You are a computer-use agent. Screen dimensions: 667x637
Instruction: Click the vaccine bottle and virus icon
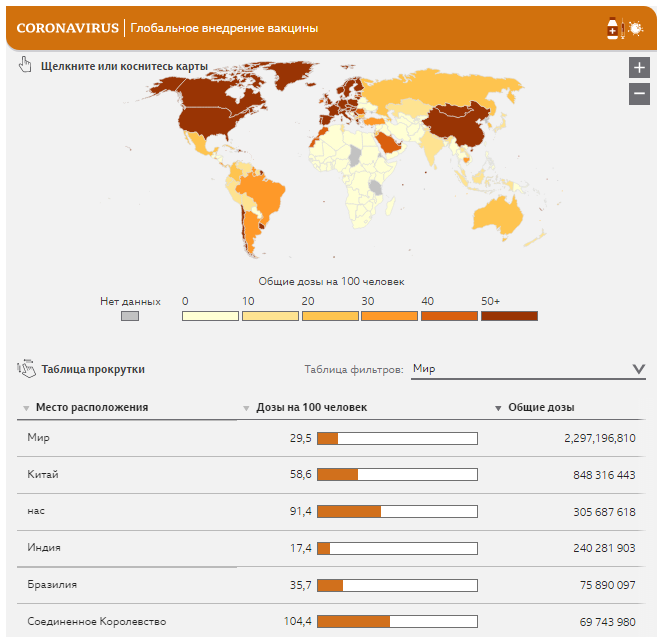tap(624, 29)
